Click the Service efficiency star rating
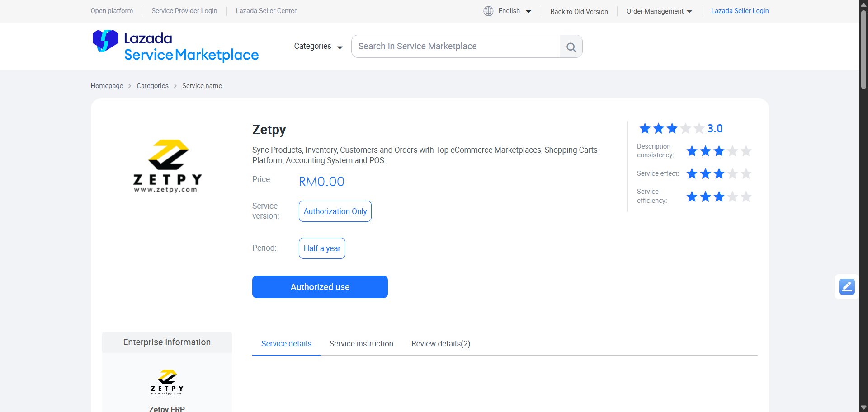Image resolution: width=868 pixels, height=412 pixels. pyautogui.click(x=719, y=197)
